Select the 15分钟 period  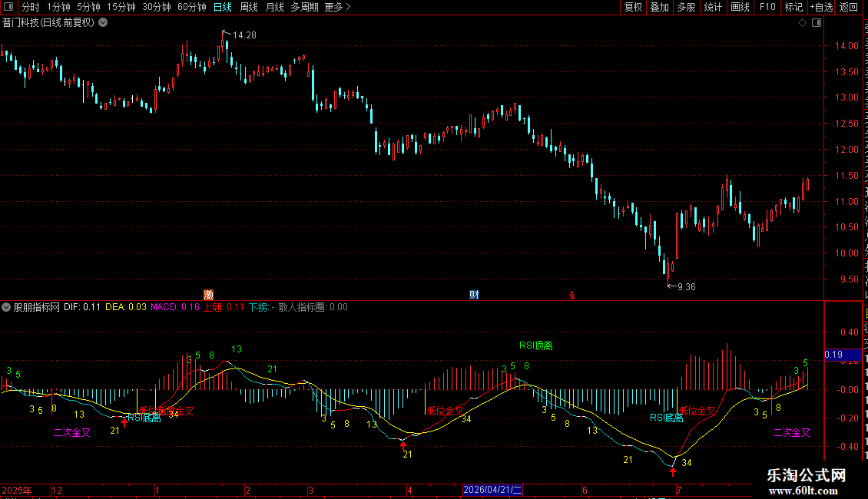point(121,7)
